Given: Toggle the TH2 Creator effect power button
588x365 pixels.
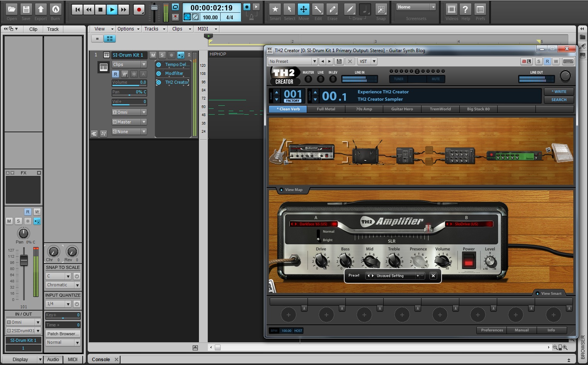Looking at the screenshot, I should coord(158,82).
